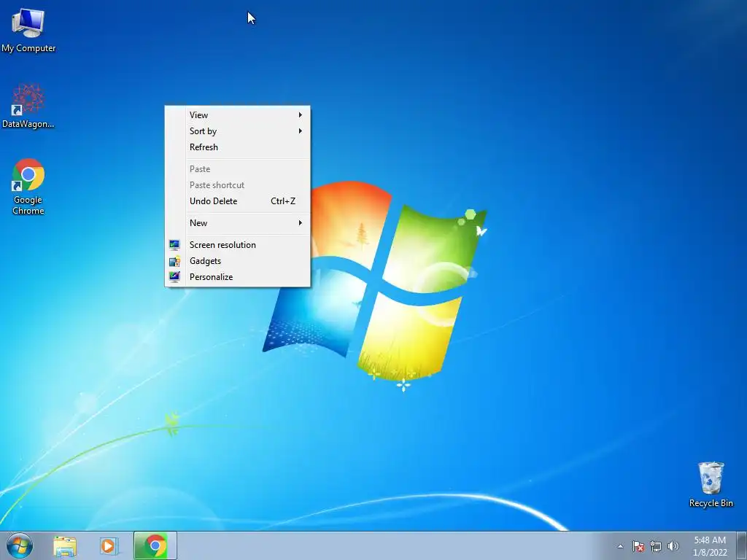Open the taskbar clock and date
The width and height of the screenshot is (747, 560).
(710, 546)
